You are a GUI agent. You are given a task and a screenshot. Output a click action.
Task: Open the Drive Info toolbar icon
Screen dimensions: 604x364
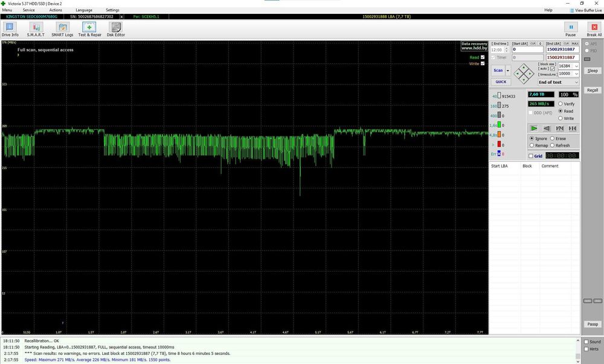(10, 27)
